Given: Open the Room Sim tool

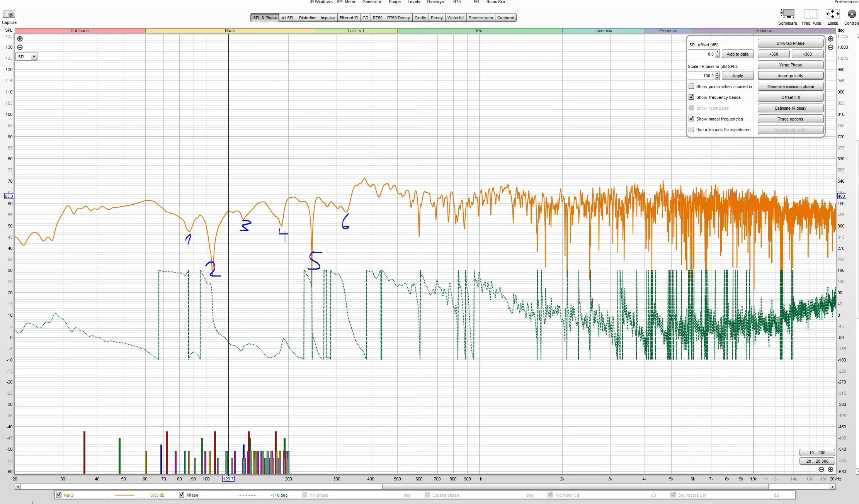Looking at the screenshot, I should click(495, 2).
